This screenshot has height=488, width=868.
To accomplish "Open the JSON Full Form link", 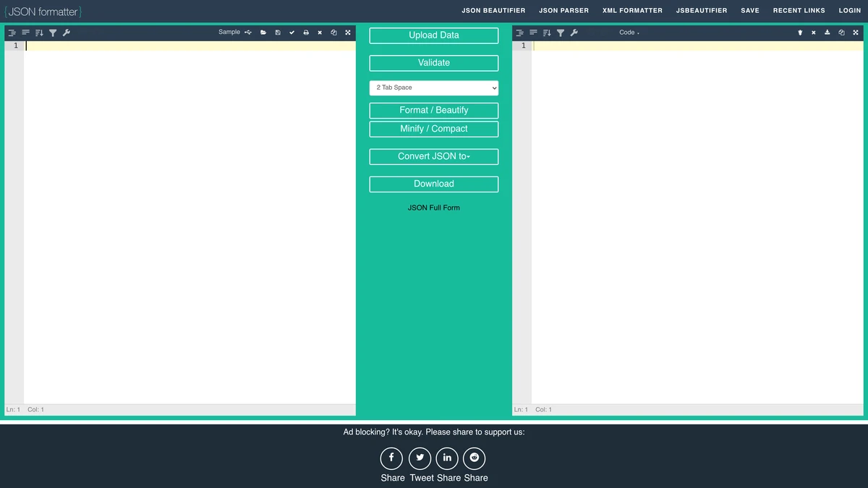I will [433, 207].
